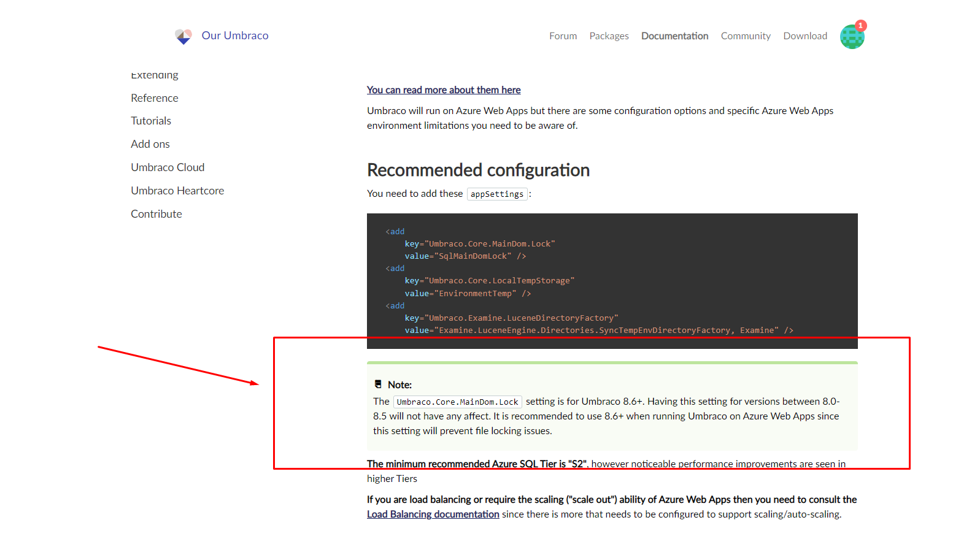Open the Tutorials sidebar section

pyautogui.click(x=151, y=121)
